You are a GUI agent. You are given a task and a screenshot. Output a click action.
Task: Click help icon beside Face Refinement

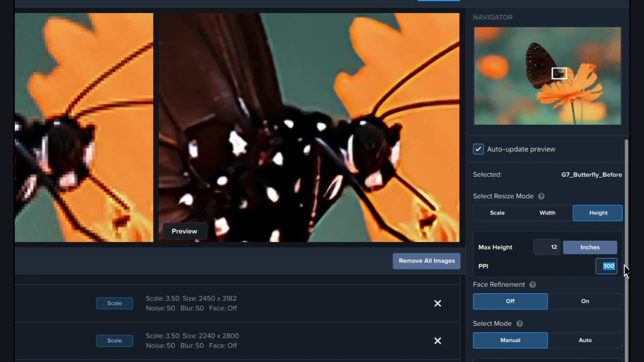pyautogui.click(x=532, y=285)
